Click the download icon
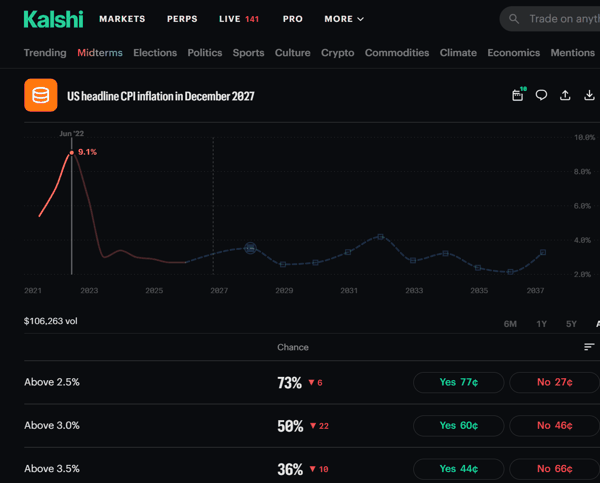600x483 pixels. 589,95
